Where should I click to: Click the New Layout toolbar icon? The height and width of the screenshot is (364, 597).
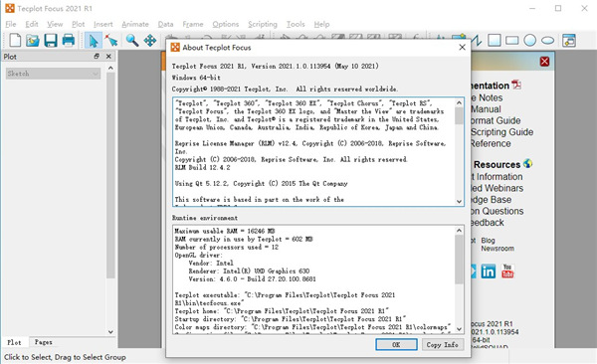pyautogui.click(x=15, y=40)
